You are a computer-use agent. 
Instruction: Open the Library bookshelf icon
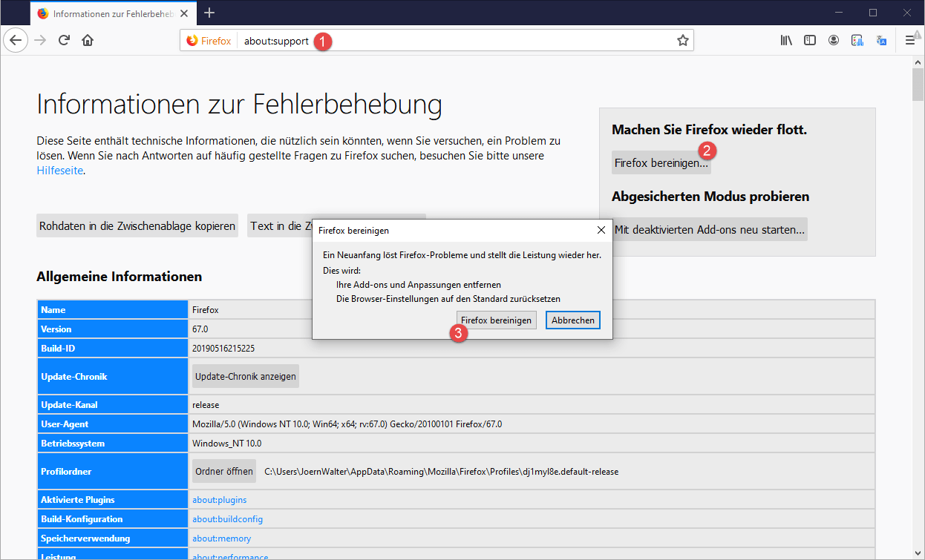tap(786, 41)
